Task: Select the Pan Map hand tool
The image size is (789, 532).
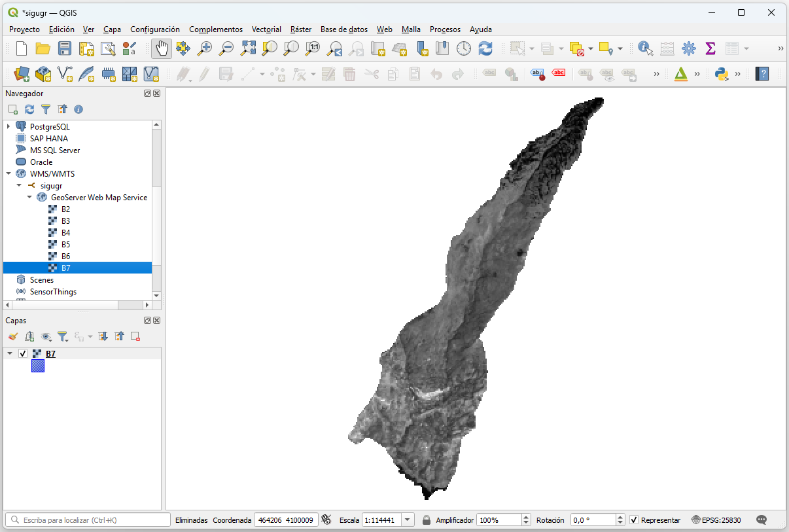Action: click(x=162, y=48)
